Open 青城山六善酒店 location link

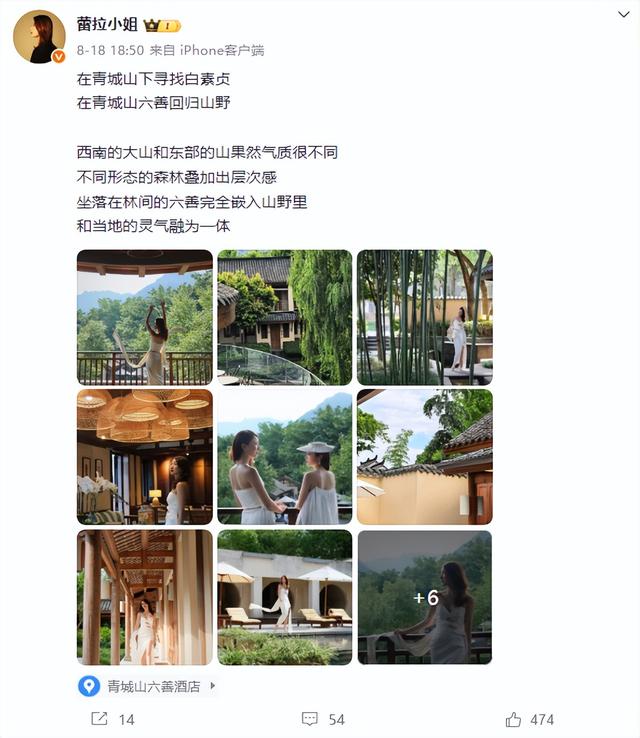click(x=154, y=686)
